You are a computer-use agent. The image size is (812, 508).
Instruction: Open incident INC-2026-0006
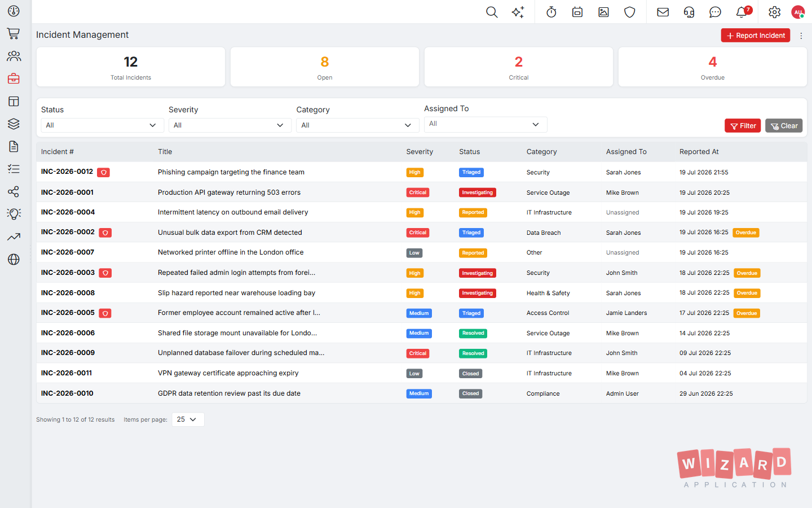coord(68,333)
